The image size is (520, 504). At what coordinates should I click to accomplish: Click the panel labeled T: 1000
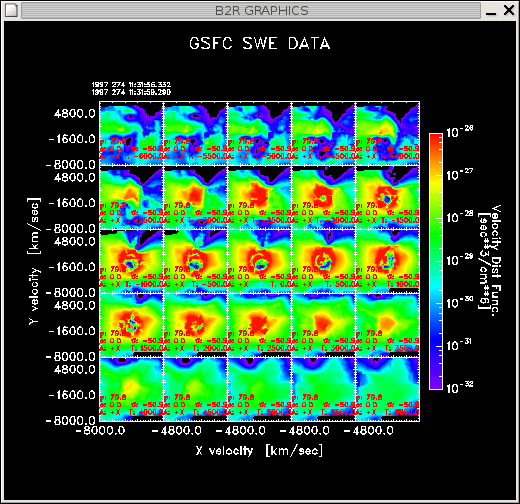click(388, 261)
